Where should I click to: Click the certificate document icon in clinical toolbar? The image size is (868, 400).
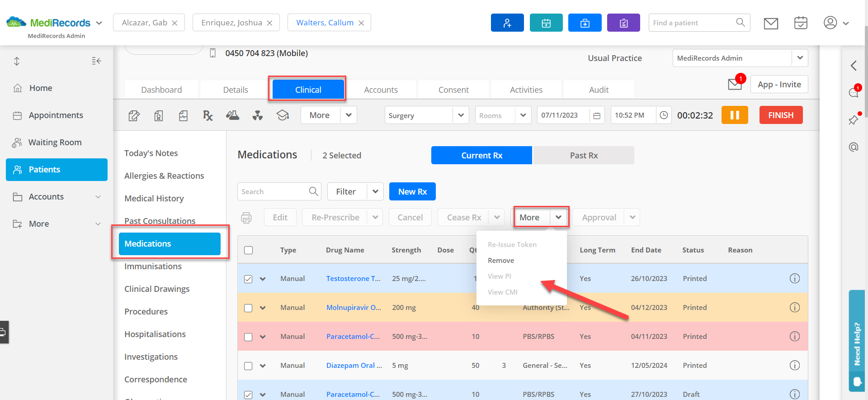[x=159, y=115]
